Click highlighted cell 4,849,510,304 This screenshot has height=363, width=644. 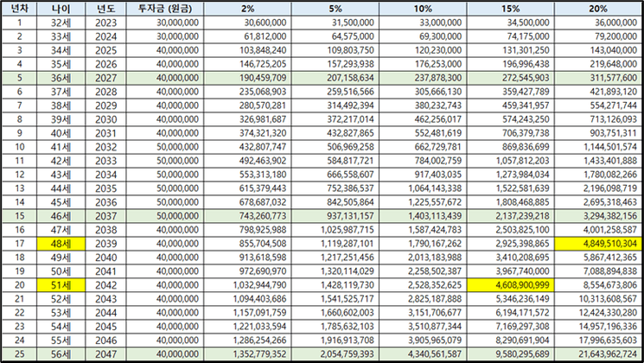(598, 244)
